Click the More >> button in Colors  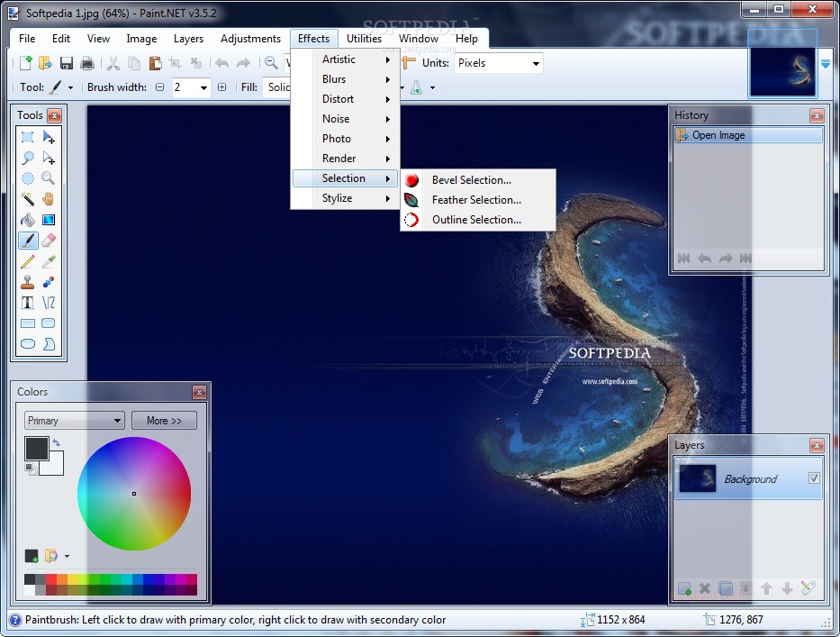(x=164, y=421)
